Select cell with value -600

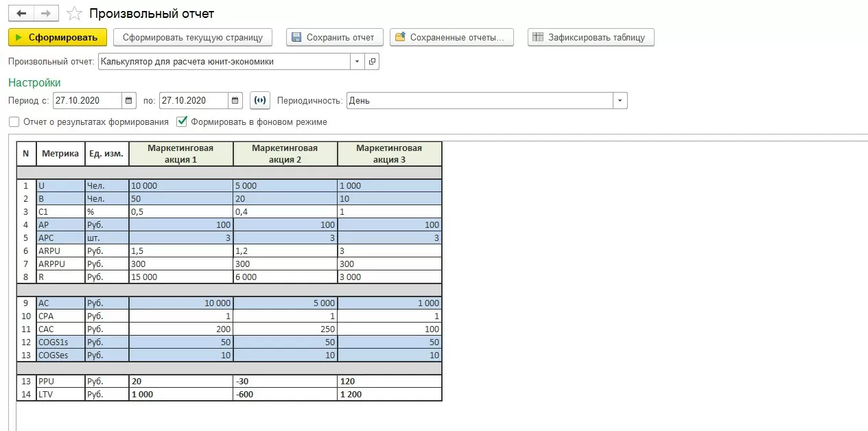pos(285,395)
